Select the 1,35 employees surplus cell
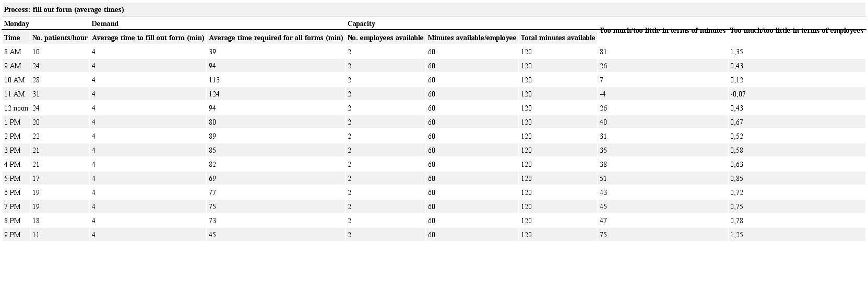Screen dimensions: 868x293 (736, 52)
